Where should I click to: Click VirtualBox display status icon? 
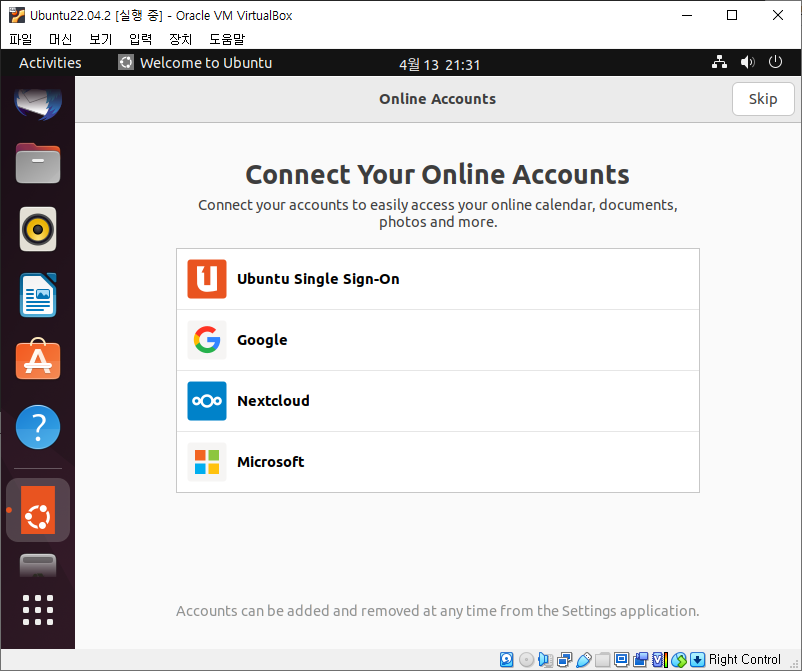(621, 659)
